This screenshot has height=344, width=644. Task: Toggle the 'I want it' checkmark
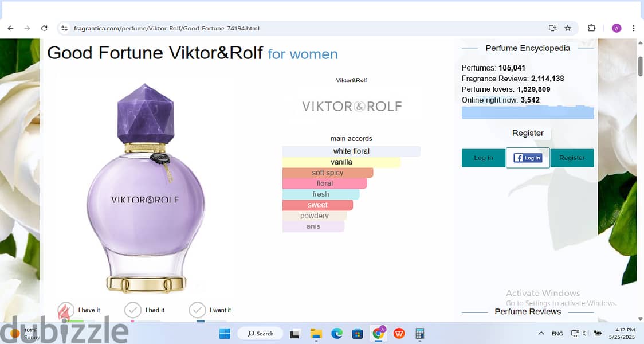point(197,310)
